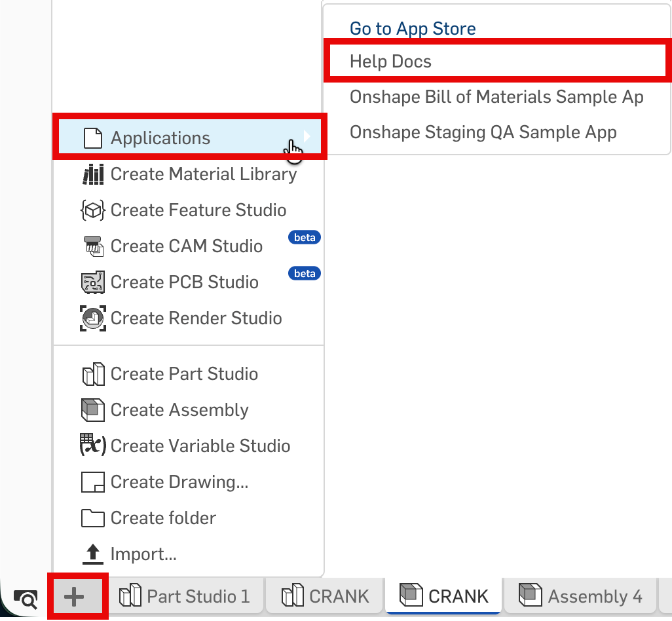Select Create CAM Studio entry

(x=189, y=246)
